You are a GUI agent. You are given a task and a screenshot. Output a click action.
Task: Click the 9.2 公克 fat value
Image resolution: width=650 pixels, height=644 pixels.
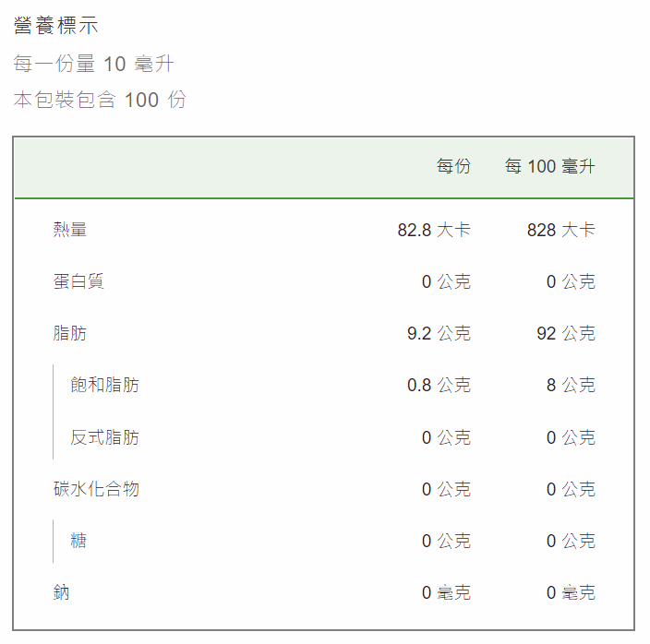[x=439, y=333]
